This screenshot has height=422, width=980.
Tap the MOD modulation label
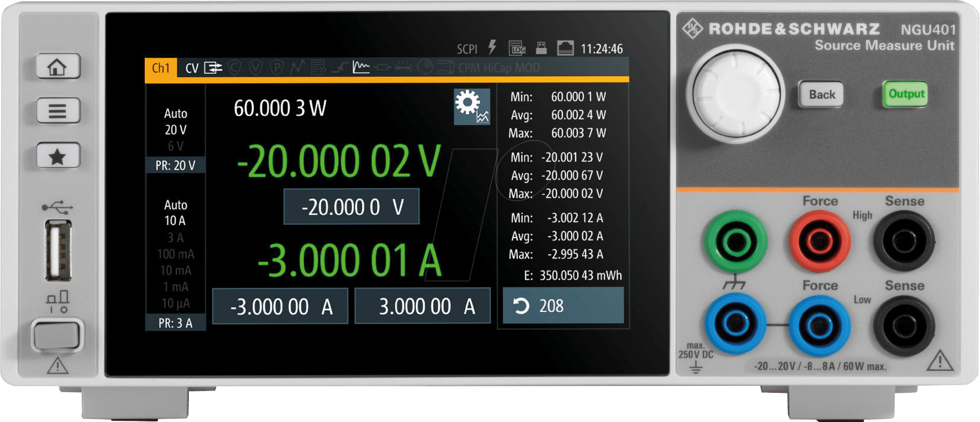click(x=528, y=68)
